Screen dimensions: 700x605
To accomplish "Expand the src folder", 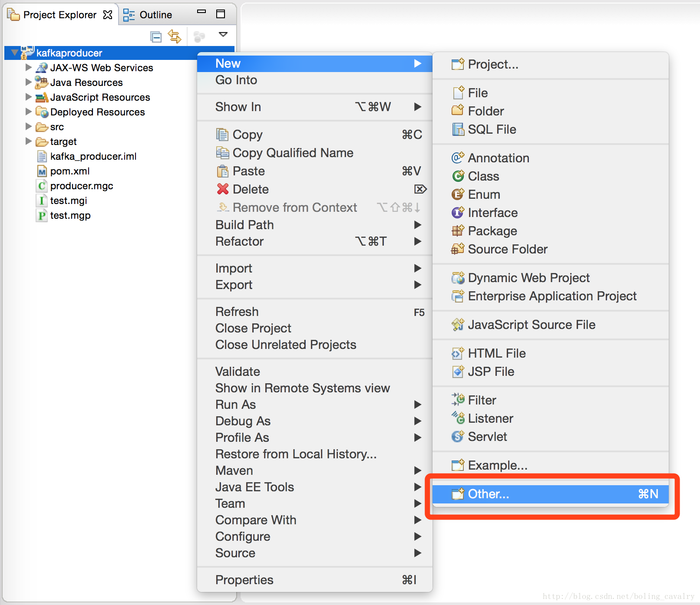I will click(x=29, y=126).
